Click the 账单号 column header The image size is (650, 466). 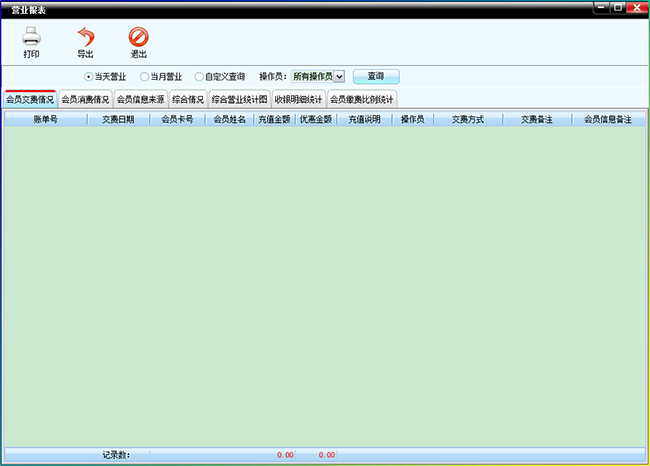[45, 119]
